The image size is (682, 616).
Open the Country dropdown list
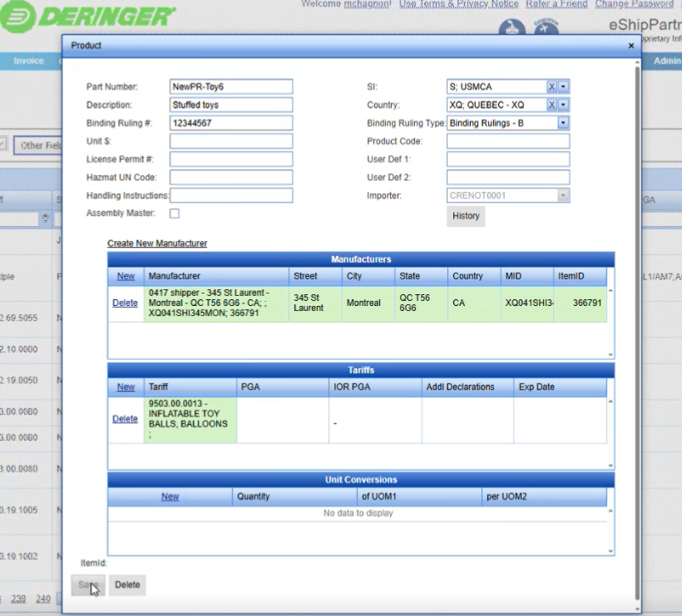(563, 105)
